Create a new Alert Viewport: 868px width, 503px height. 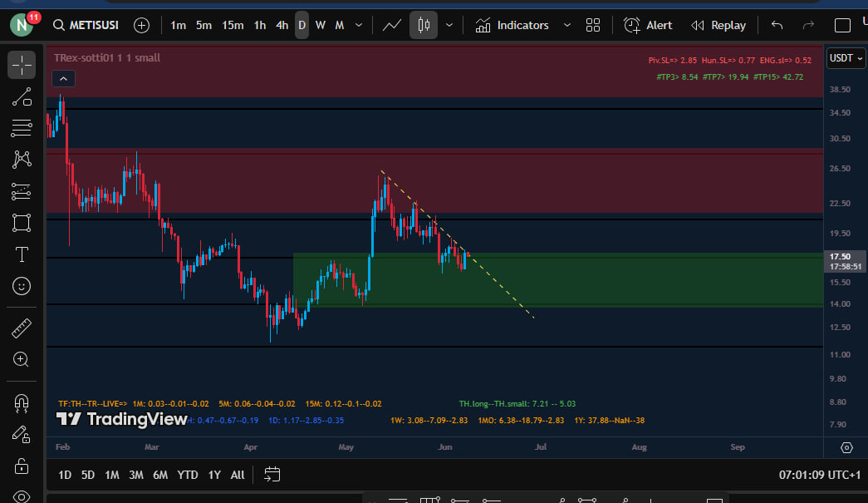[x=649, y=25]
